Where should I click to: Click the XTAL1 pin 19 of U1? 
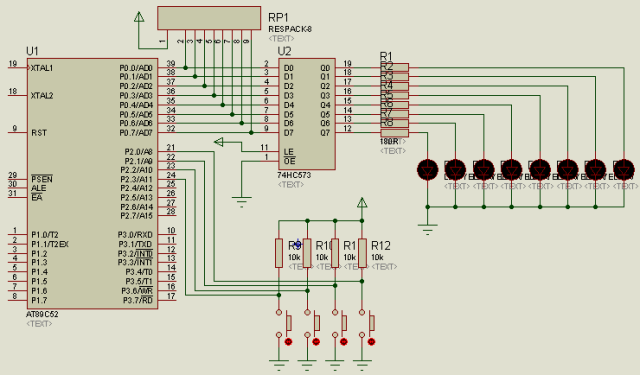pos(18,68)
